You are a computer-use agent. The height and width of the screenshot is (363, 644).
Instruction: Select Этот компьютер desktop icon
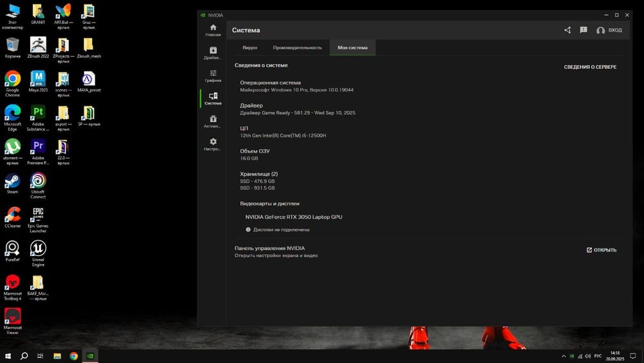(12, 17)
